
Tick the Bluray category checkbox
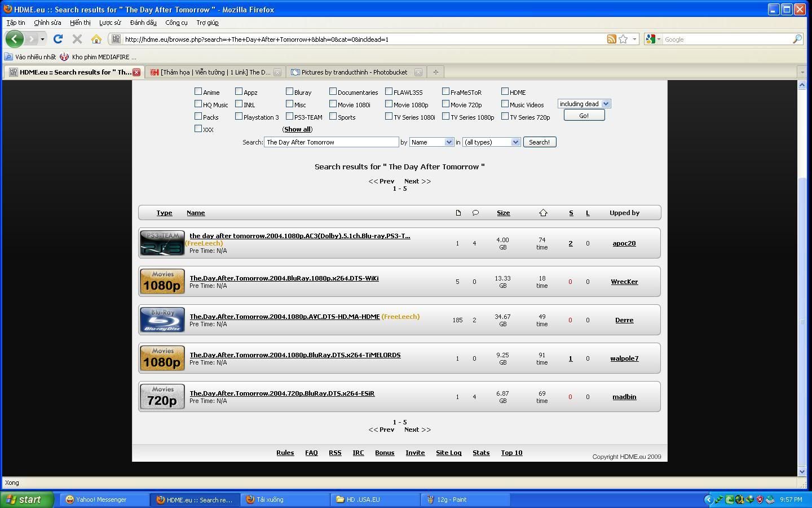pos(289,91)
